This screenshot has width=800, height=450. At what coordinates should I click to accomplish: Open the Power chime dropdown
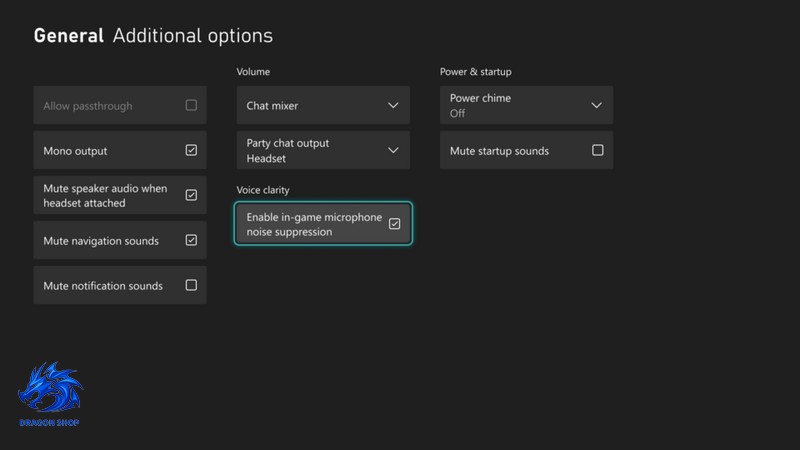[x=527, y=105]
